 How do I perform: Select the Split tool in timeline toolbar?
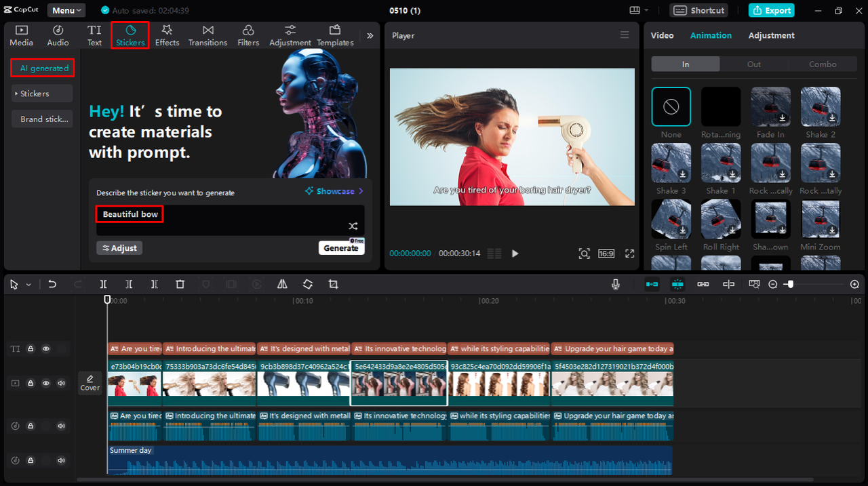point(103,285)
